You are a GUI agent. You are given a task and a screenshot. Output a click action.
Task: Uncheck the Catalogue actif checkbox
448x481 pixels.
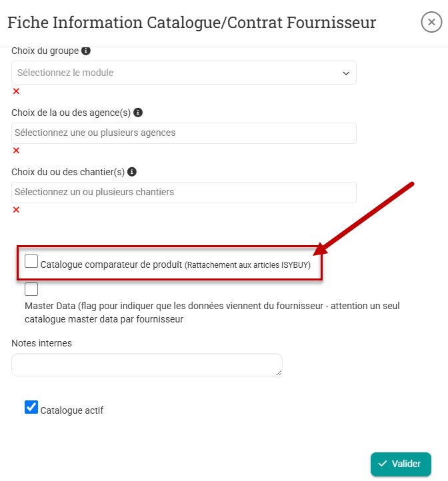pyautogui.click(x=31, y=407)
